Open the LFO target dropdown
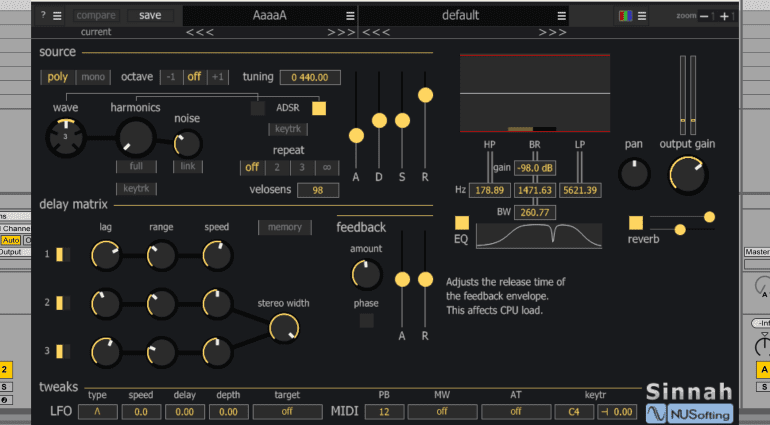Viewport: 770px width, 425px height. [x=287, y=411]
